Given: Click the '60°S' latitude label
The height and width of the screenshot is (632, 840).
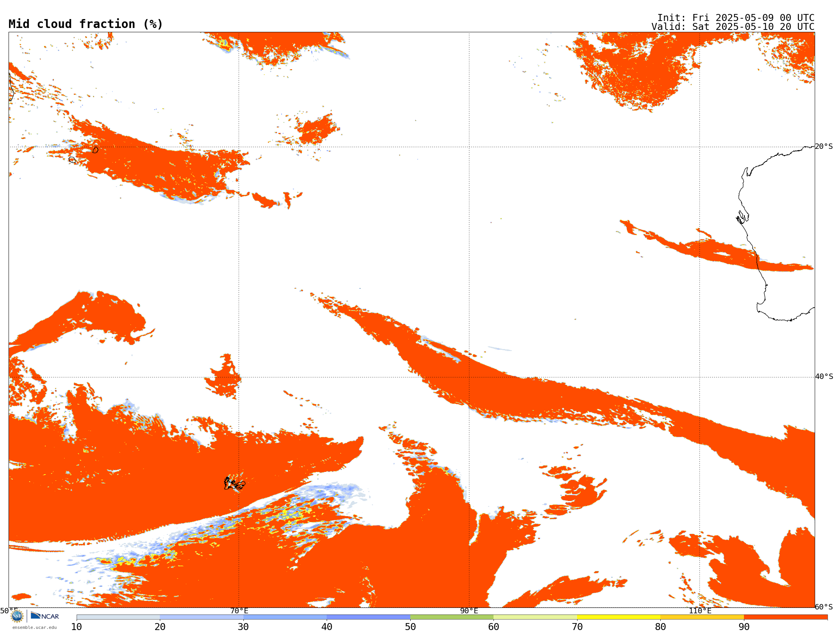Looking at the screenshot, I should tap(824, 607).
